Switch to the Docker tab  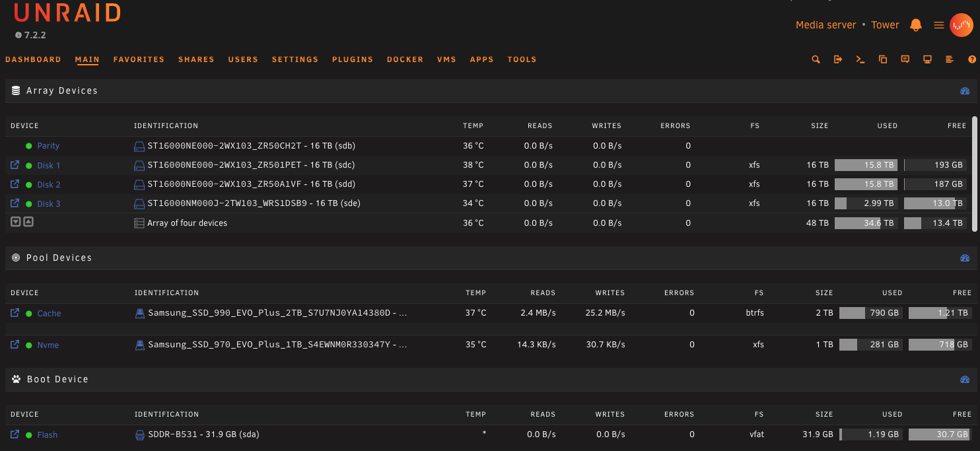(405, 59)
